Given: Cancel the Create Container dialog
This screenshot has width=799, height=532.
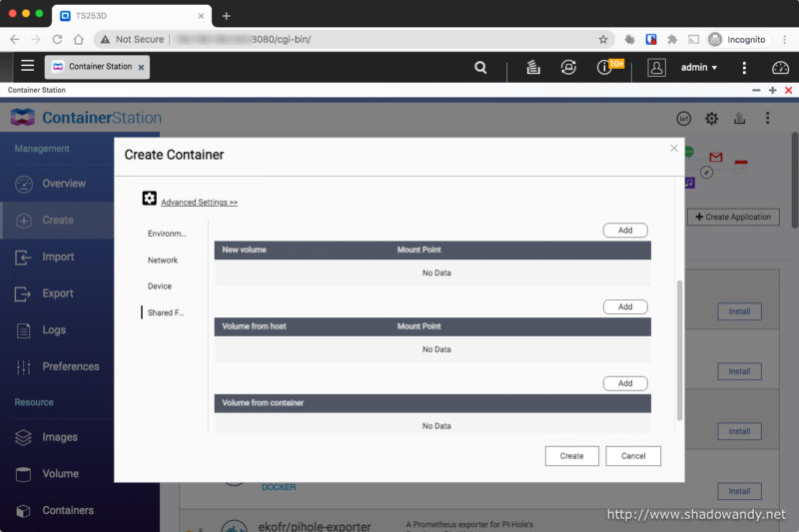Looking at the screenshot, I should coord(633,455).
